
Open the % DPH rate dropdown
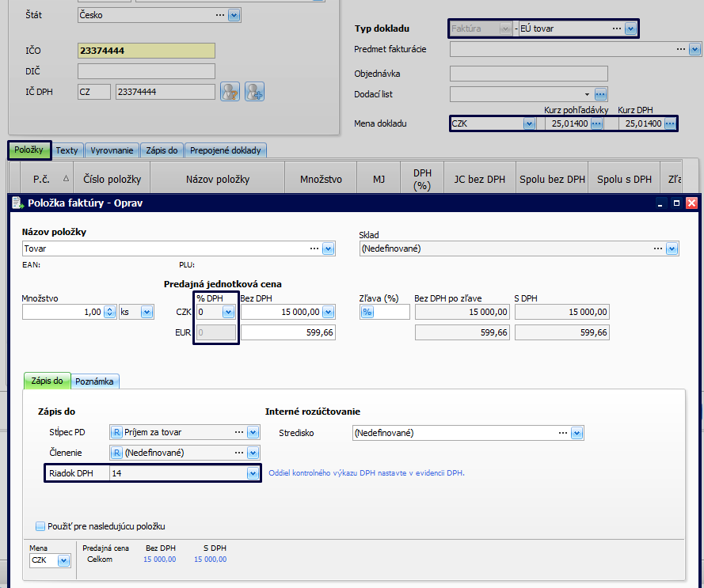(x=228, y=312)
